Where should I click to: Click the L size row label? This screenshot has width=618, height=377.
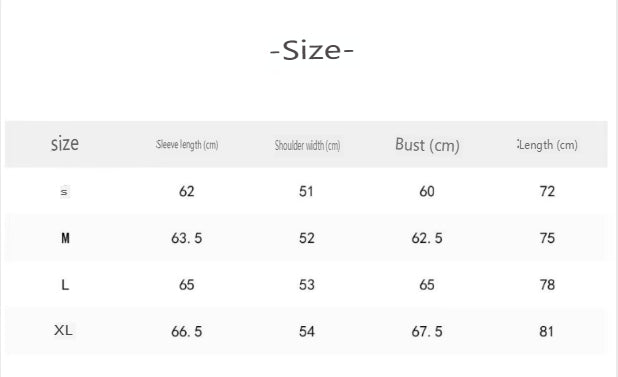tap(65, 284)
